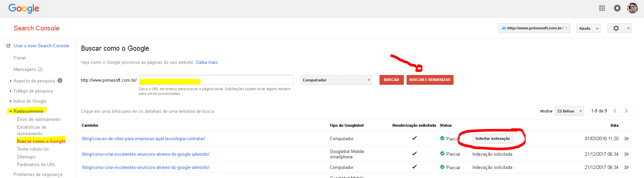Open Painel in the sidebar

[20, 58]
